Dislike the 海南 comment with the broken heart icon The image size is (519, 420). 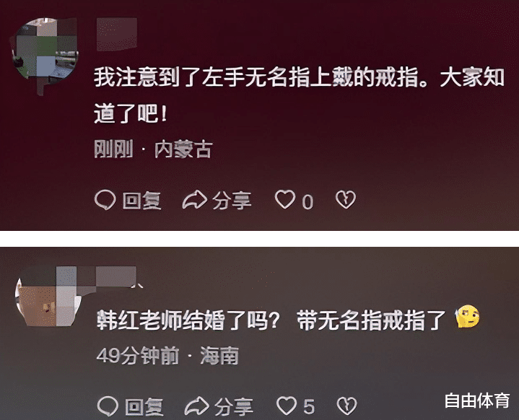pos(346,406)
